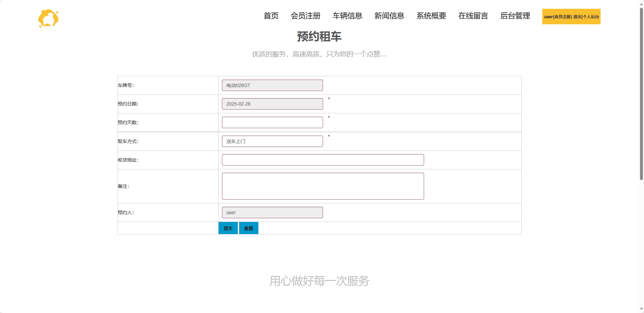
Task: Click the 车牌号 field showing 电动028GT
Action: [272, 85]
